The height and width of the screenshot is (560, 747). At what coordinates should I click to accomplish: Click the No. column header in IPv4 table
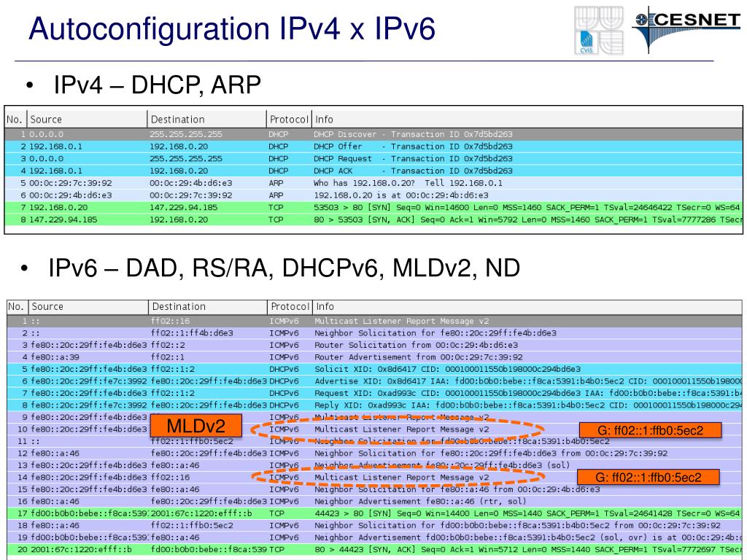point(15,120)
